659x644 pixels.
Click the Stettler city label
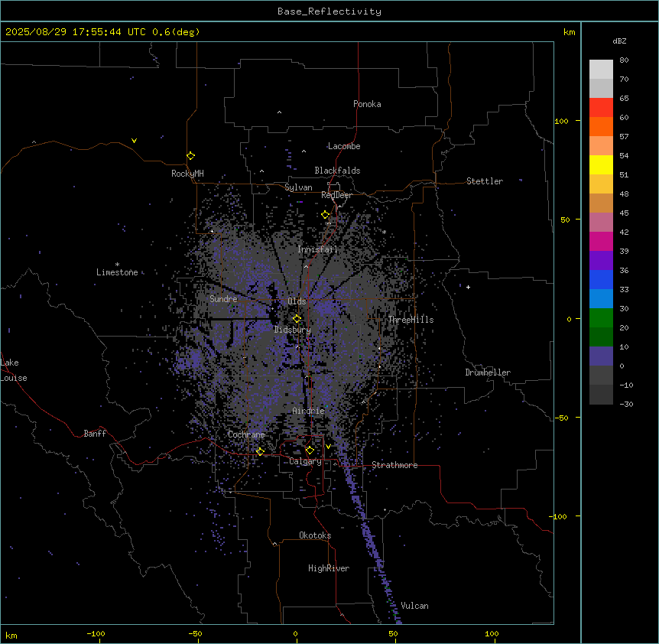pos(485,181)
